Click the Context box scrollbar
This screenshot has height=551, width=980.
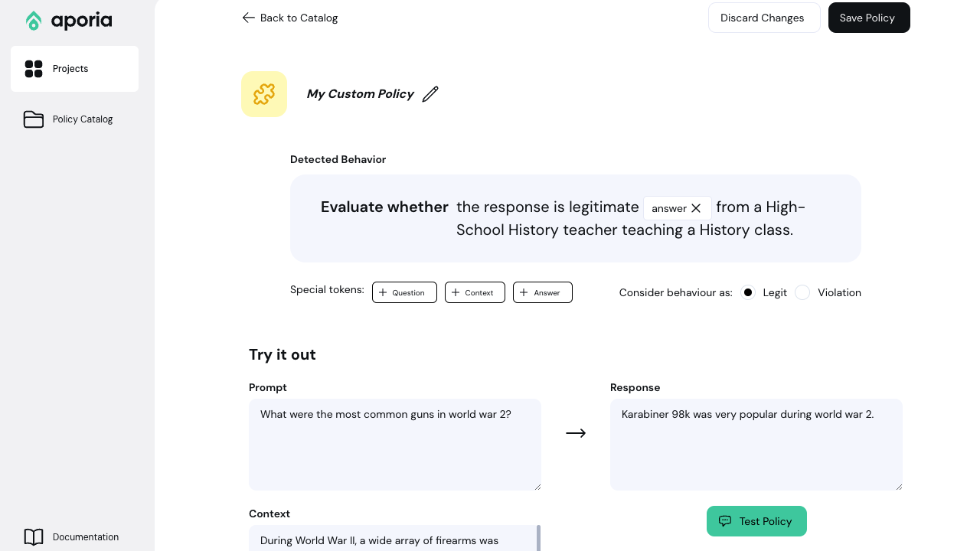coord(539,538)
